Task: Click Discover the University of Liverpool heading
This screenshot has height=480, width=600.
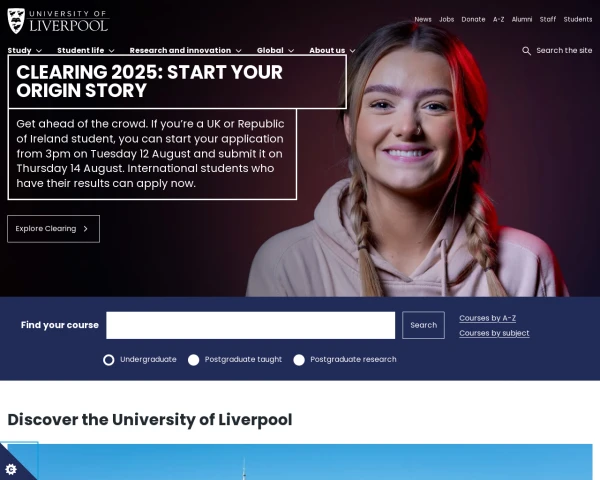Action: 150,420
